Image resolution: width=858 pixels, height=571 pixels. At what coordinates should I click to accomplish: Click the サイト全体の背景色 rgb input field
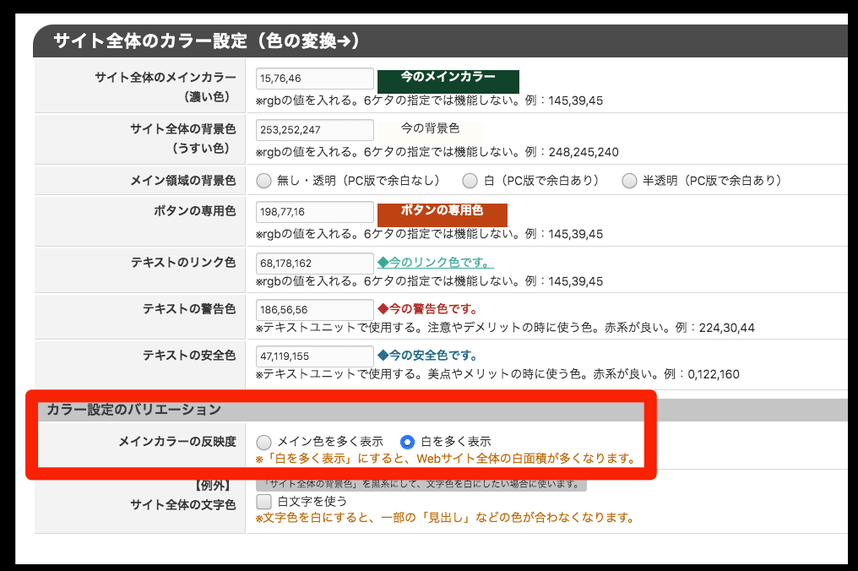(x=314, y=130)
